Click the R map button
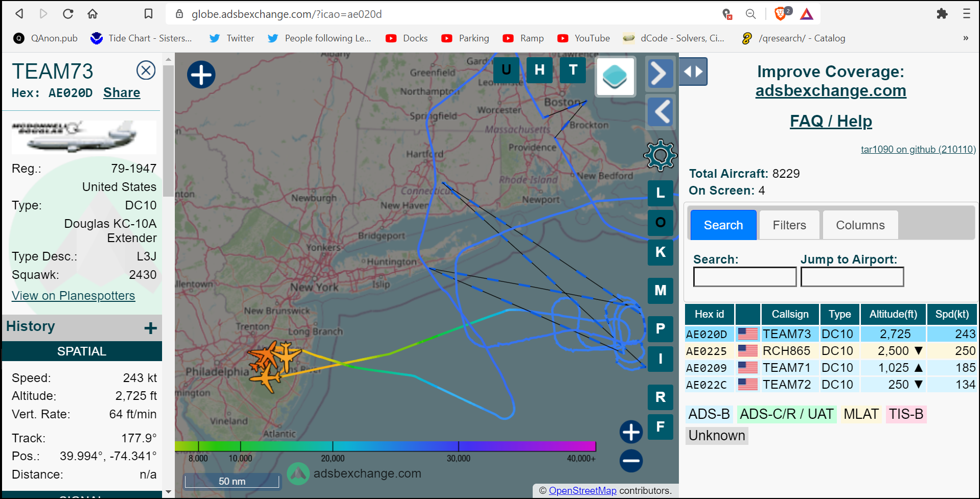 point(660,397)
